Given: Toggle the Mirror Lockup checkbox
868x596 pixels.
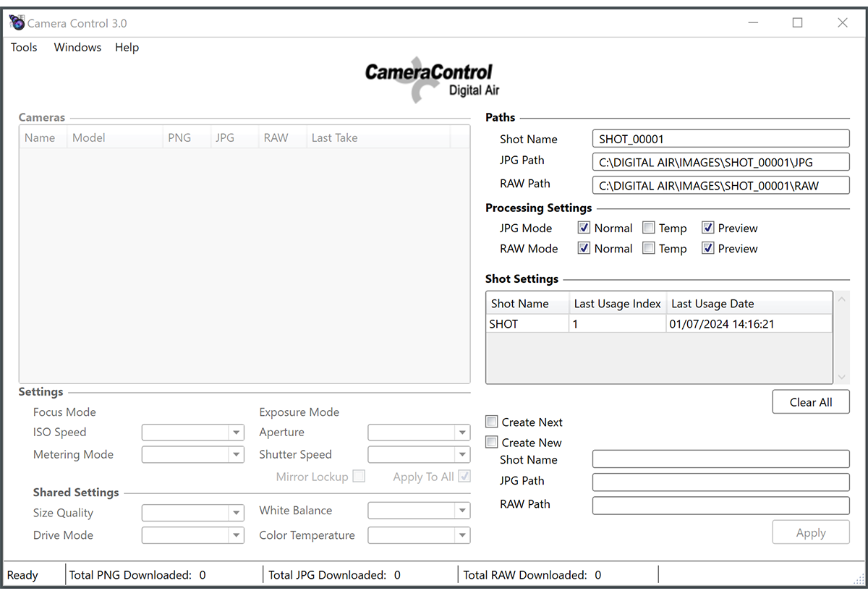Looking at the screenshot, I should click(359, 477).
